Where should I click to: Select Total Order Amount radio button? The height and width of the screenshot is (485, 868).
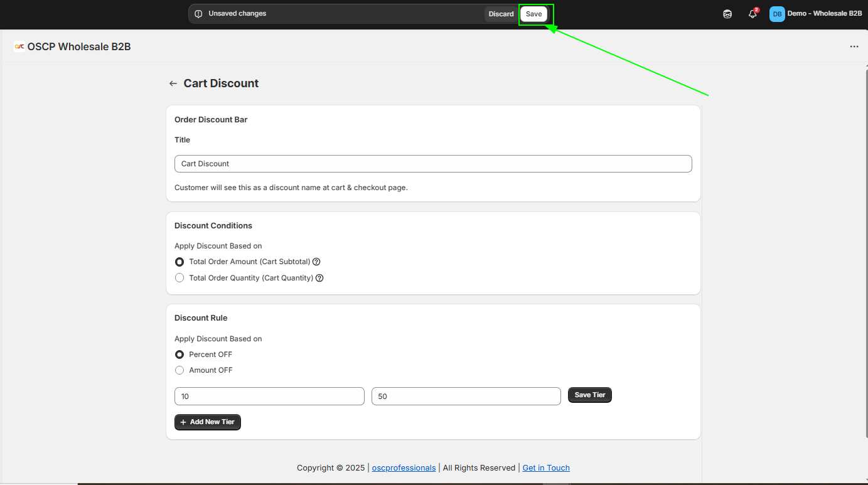[179, 262]
